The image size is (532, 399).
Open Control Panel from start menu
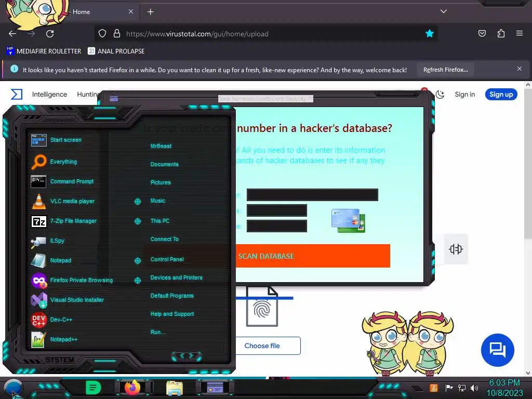(x=167, y=259)
